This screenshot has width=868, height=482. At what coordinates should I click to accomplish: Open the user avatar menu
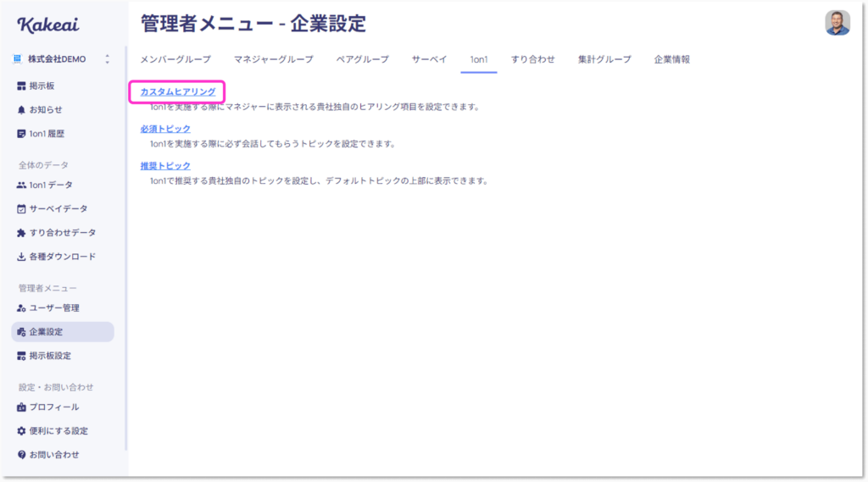[x=837, y=23]
